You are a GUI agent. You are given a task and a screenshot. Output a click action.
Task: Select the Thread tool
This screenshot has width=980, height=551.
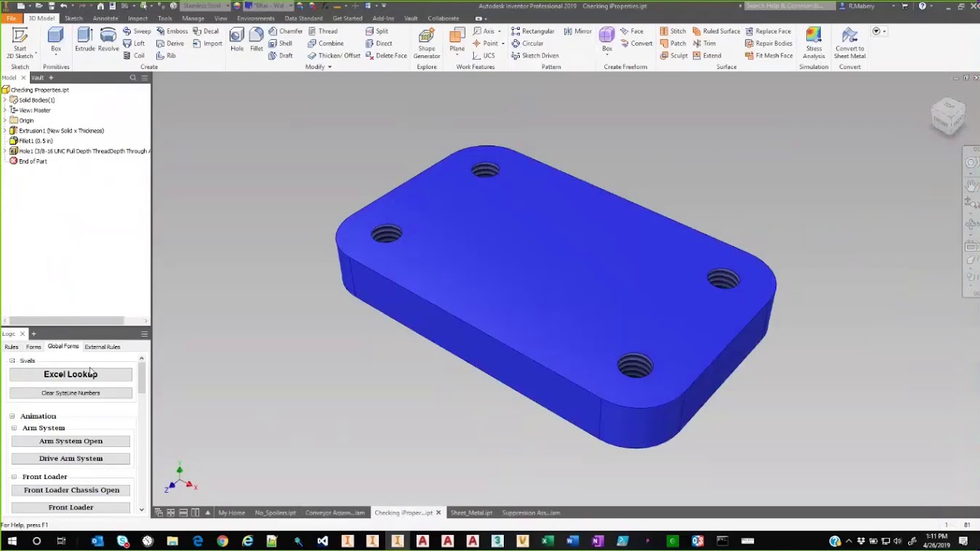[x=322, y=31]
